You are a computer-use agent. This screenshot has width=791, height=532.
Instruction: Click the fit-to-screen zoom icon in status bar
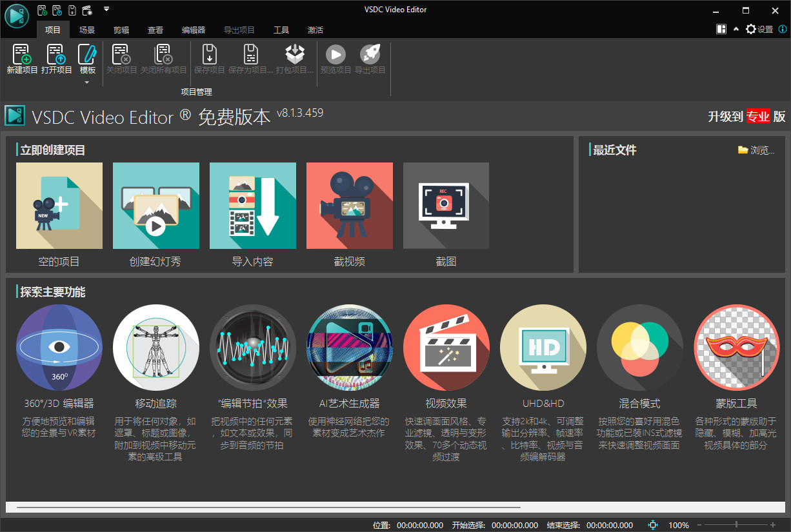(653, 525)
